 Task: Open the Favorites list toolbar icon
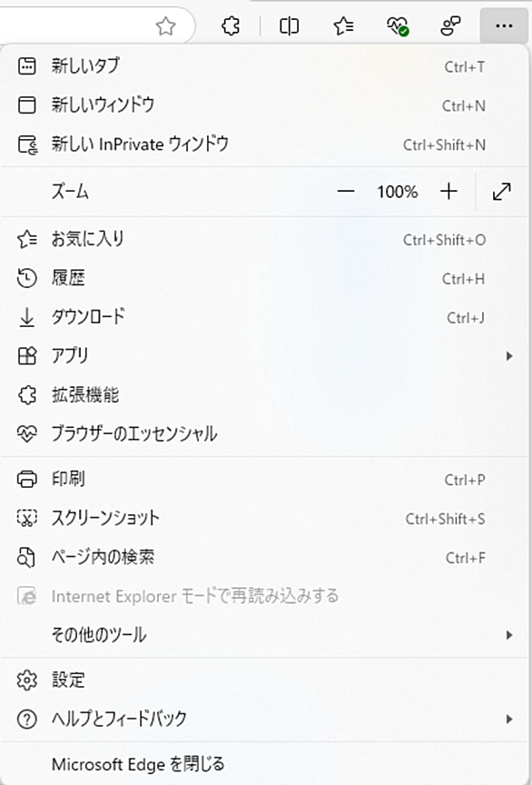pos(344,25)
